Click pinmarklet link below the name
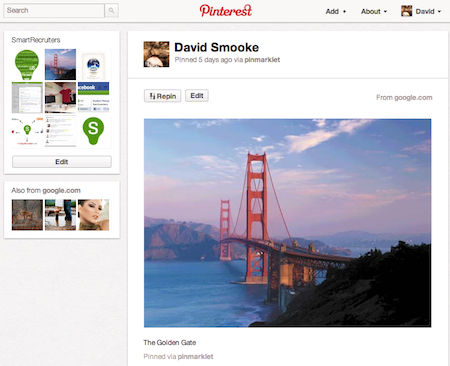The height and width of the screenshot is (366, 450). tap(262, 60)
